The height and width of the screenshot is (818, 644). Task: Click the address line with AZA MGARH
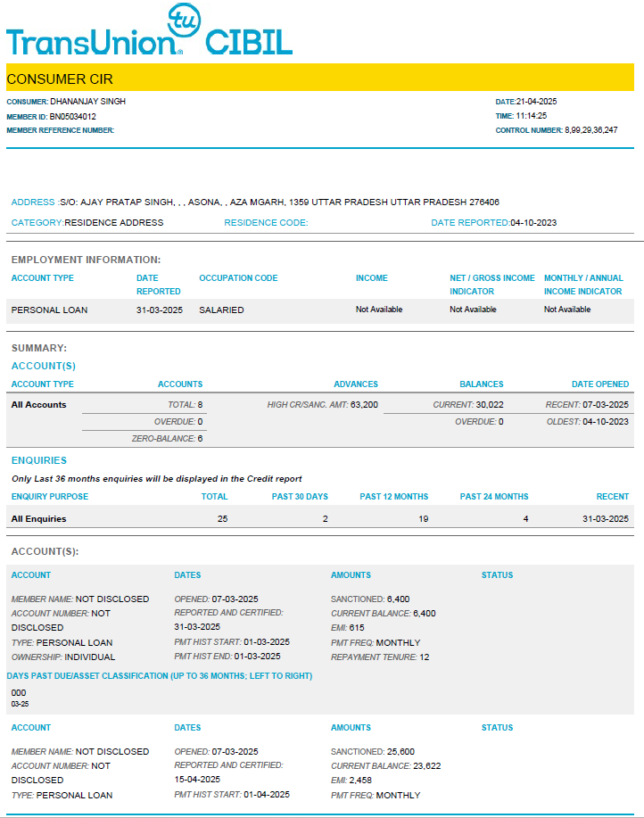coord(255,202)
